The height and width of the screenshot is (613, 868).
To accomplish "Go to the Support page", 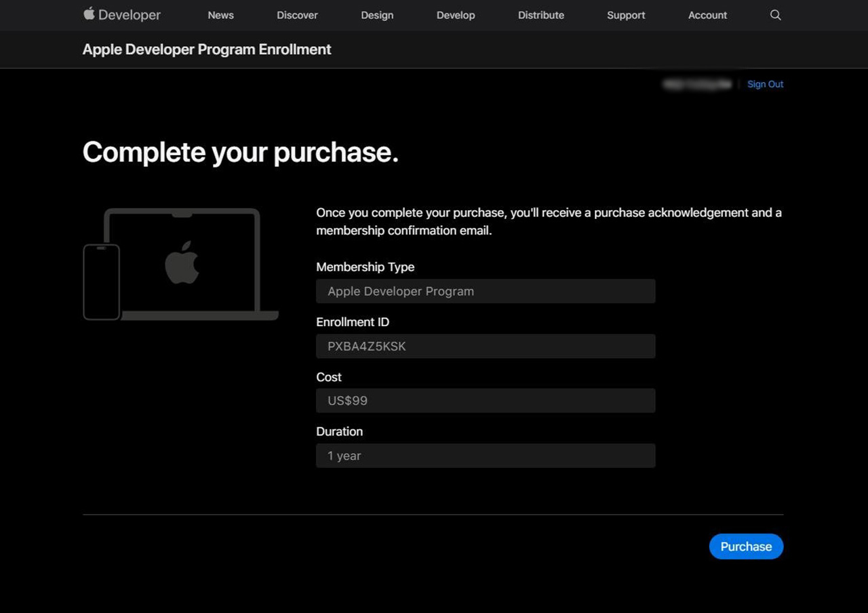I will pyautogui.click(x=626, y=15).
